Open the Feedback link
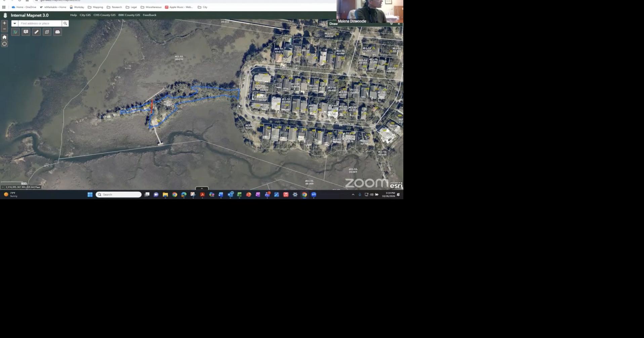Viewport: 644px width, 338px height. [x=150, y=15]
